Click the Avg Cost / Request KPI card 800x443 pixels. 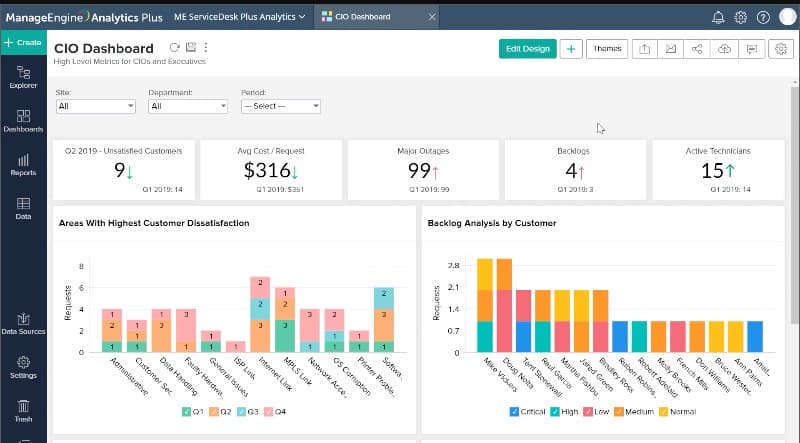pyautogui.click(x=271, y=170)
